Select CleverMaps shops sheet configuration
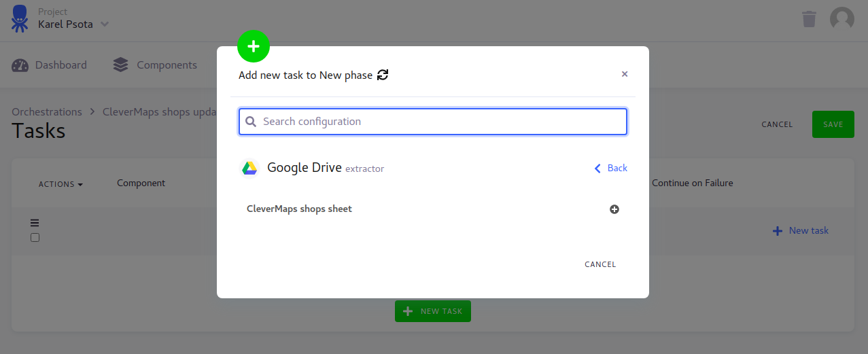This screenshot has width=868, height=354. 300,209
